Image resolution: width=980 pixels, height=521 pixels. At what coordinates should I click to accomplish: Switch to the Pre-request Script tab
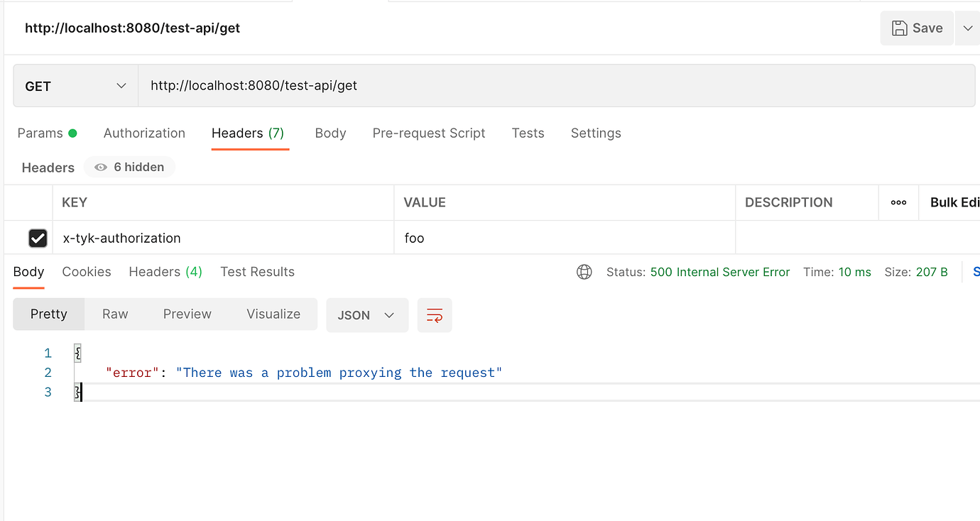click(x=429, y=133)
